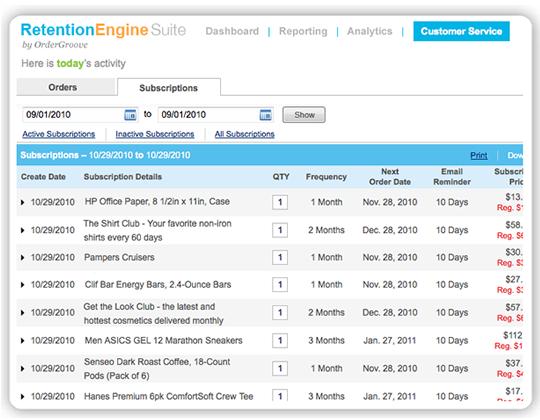Viewport: 540px width, 420px height.
Task: Select 'Hanes Premium 6pk ComfortSoft Crew Tee' text
Action: coord(169,397)
